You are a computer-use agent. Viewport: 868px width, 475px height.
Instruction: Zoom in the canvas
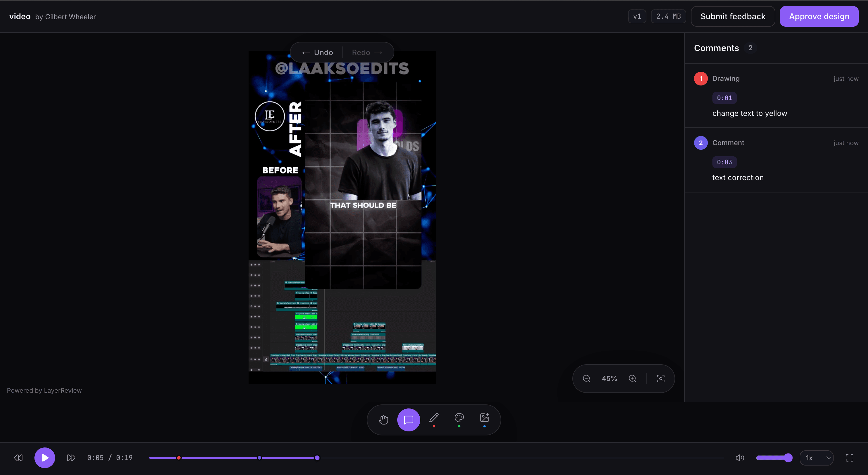click(x=632, y=378)
